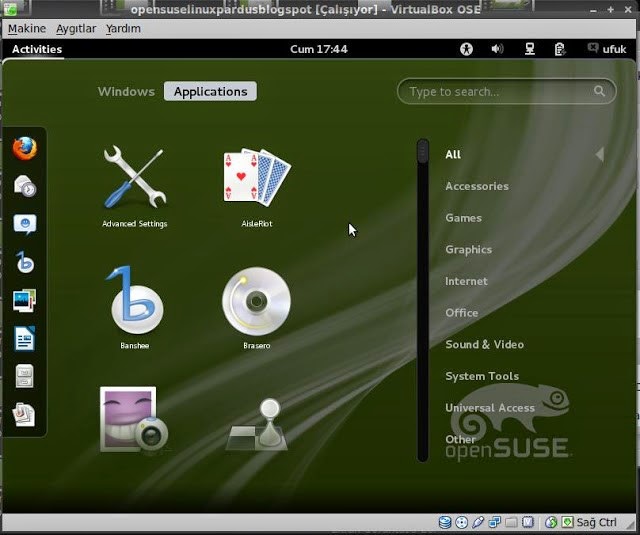Open Banshee icon in the dash
The width and height of the screenshot is (640, 535).
24,262
